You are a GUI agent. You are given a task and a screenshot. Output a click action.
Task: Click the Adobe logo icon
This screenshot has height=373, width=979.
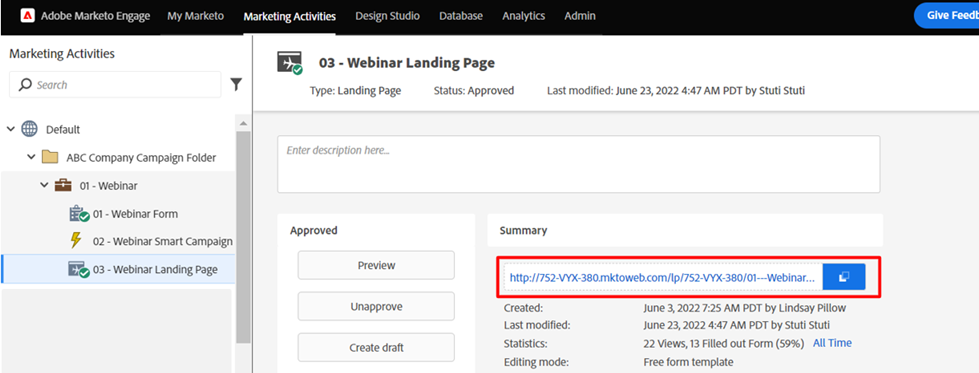point(27,16)
